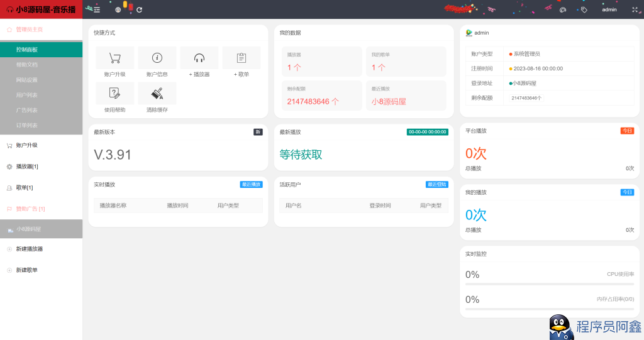Click 系统管理员 account type value

(x=526, y=54)
